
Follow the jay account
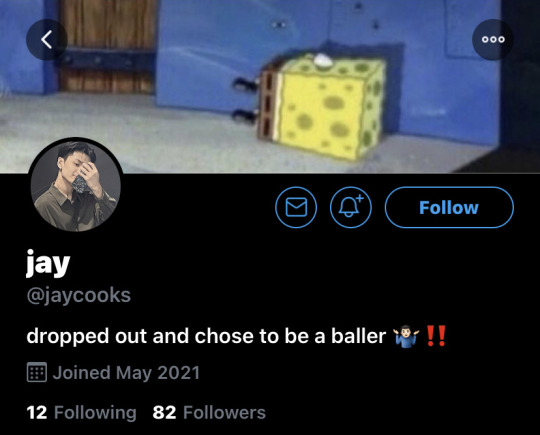coord(449,207)
